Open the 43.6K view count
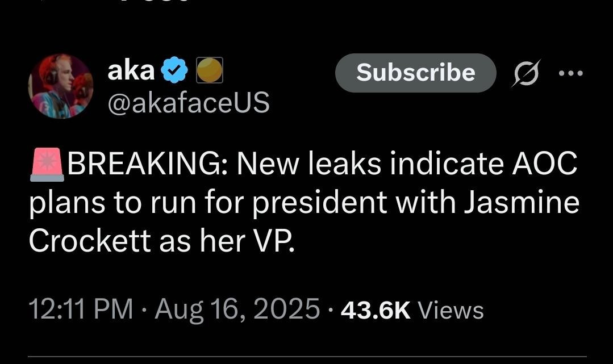Viewport: 613px width, 364px height. [x=375, y=310]
